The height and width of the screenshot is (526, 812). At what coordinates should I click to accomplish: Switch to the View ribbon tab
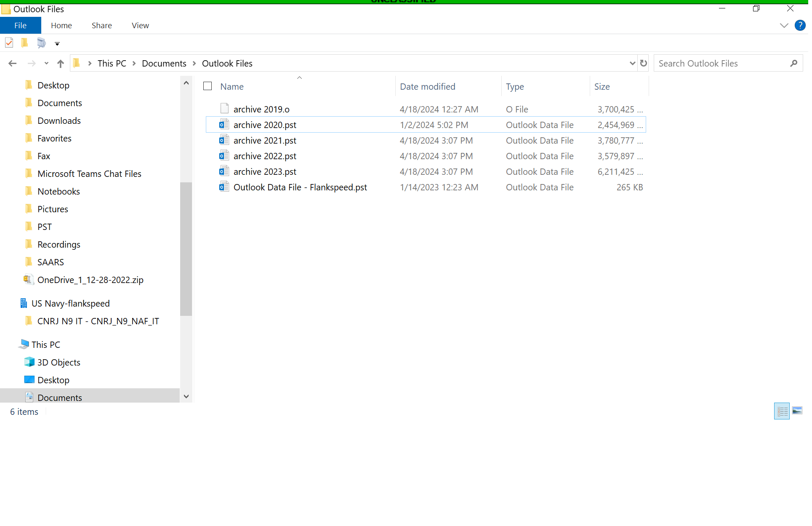141,26
